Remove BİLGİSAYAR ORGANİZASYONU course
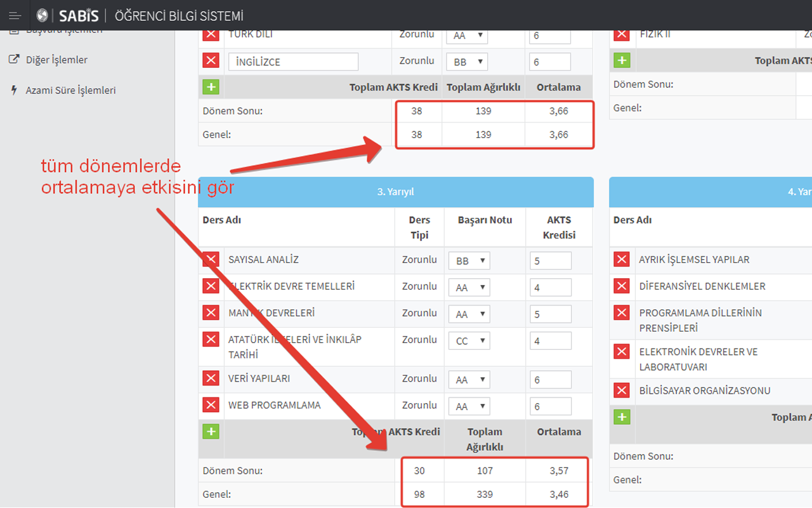This screenshot has width=812, height=508. [622, 391]
